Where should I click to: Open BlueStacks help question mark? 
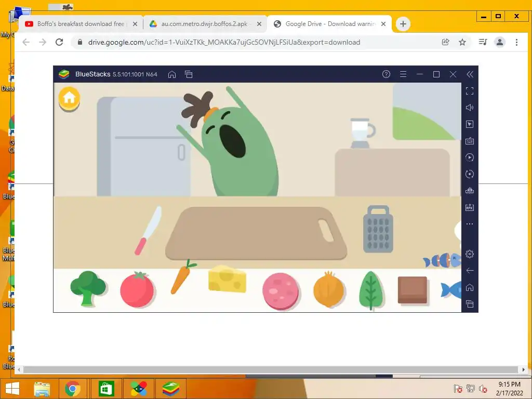[386, 74]
